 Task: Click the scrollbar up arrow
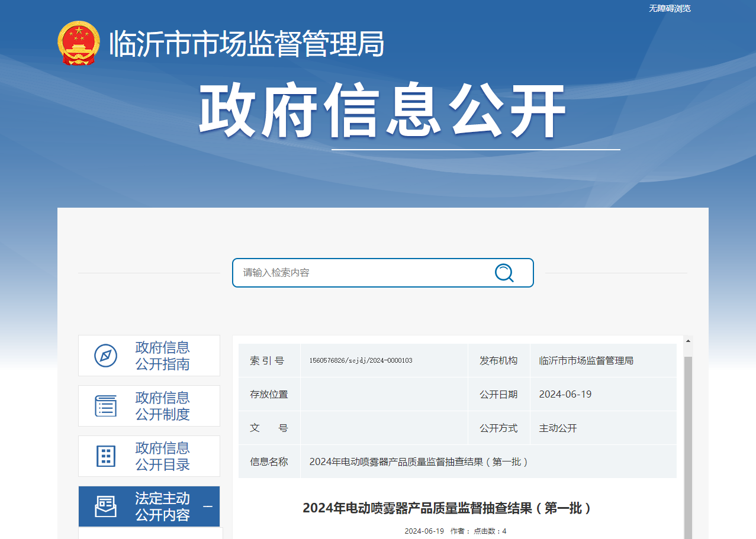tap(688, 341)
